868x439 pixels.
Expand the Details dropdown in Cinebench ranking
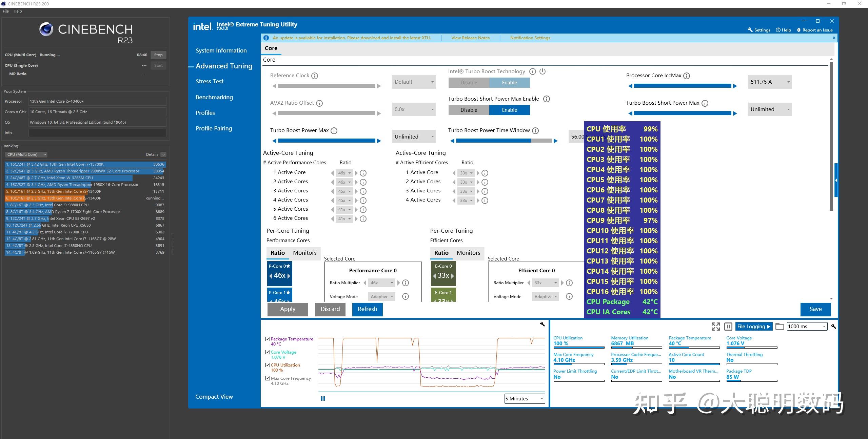[x=163, y=154]
